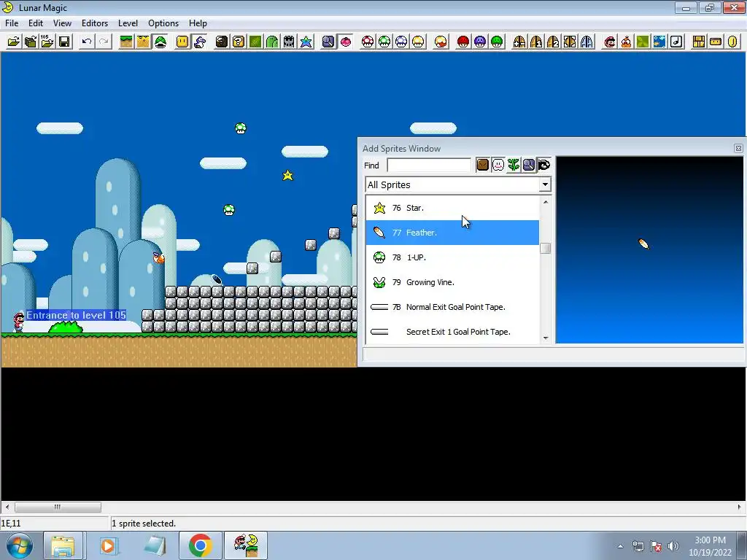Image resolution: width=747 pixels, height=560 pixels.
Task: Select '76 Star.' in sprite list
Action: [x=452, y=208]
